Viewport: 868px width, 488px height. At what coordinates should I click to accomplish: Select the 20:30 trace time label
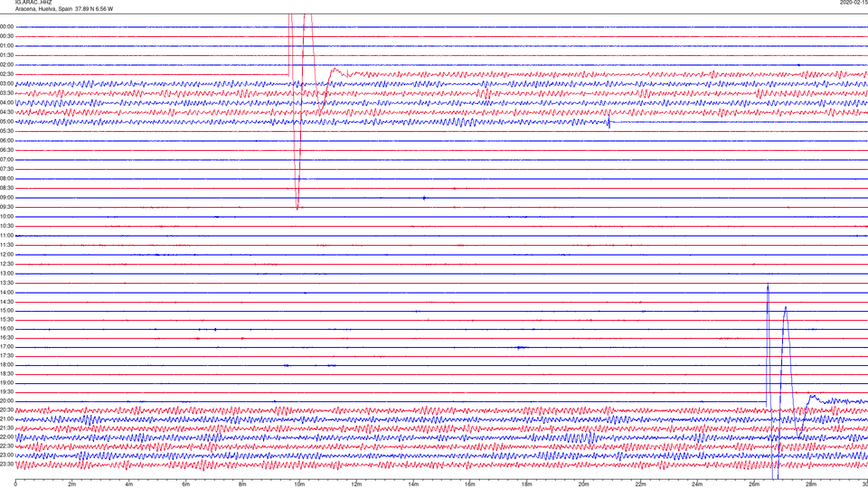tap(6, 410)
